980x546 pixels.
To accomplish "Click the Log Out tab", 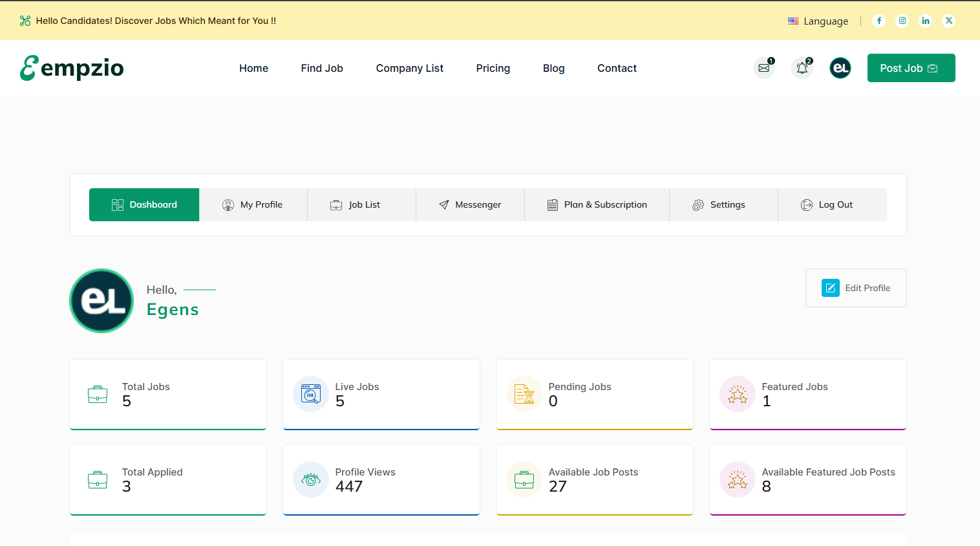I will (x=827, y=204).
